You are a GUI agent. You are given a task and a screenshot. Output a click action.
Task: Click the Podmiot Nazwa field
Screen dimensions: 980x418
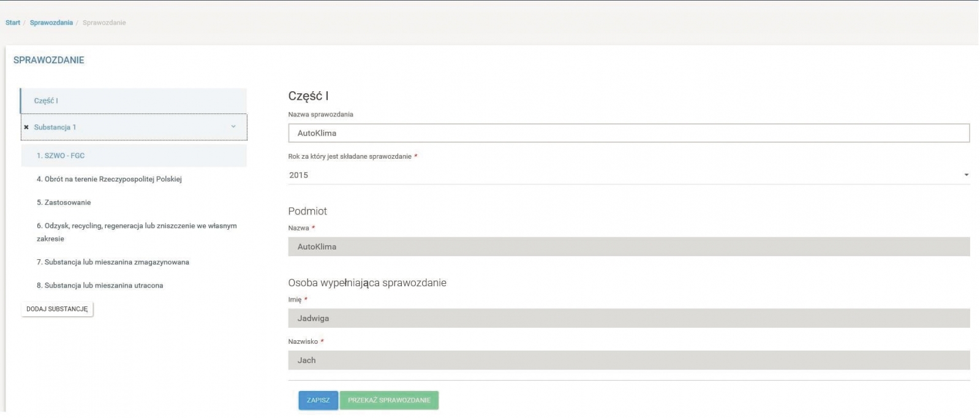628,247
